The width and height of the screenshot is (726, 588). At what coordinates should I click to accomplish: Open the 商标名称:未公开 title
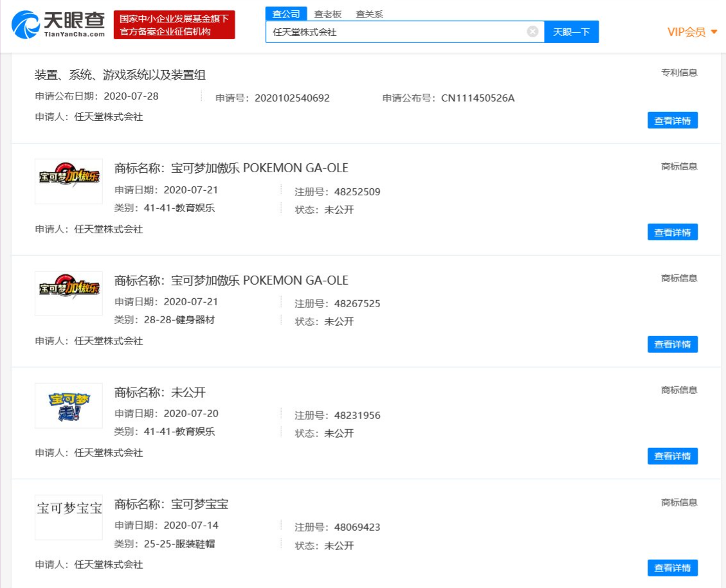coord(159,392)
